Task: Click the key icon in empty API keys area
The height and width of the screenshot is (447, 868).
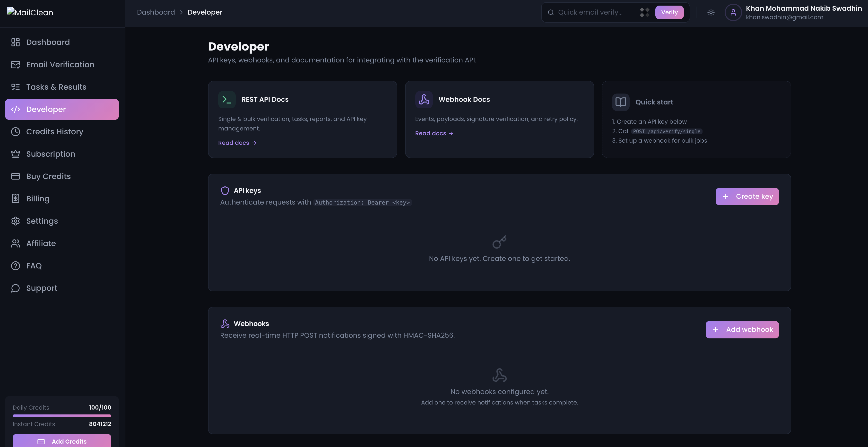Action: pyautogui.click(x=499, y=242)
